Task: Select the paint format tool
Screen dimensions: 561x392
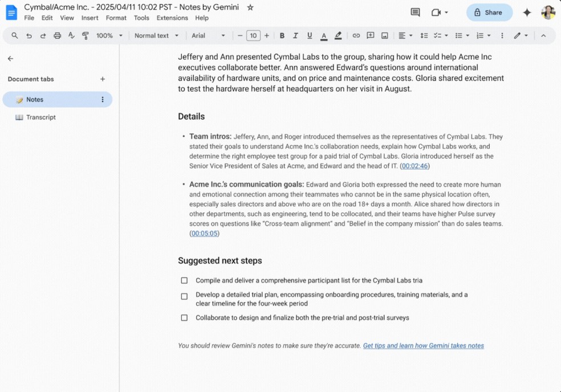Action: click(x=86, y=35)
